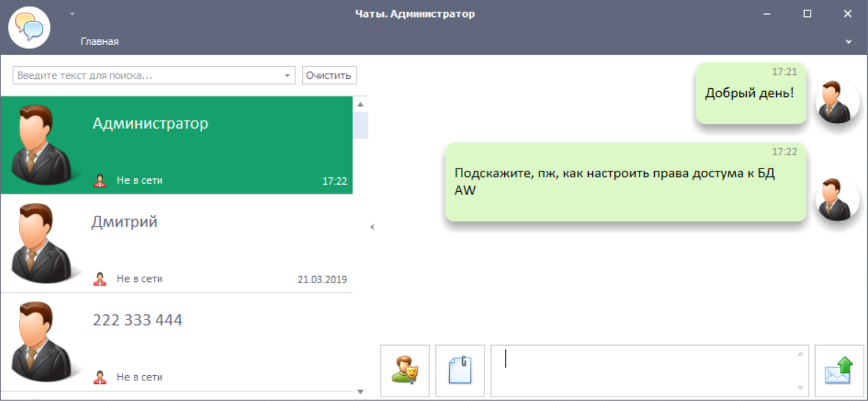868x401 pixels.
Task: Open the Главная ribbon tab
Action: click(x=100, y=42)
